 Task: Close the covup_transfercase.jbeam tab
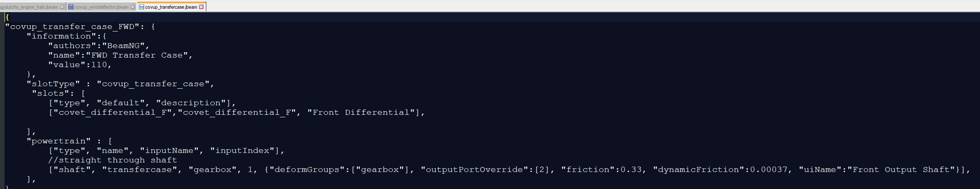coord(201,7)
